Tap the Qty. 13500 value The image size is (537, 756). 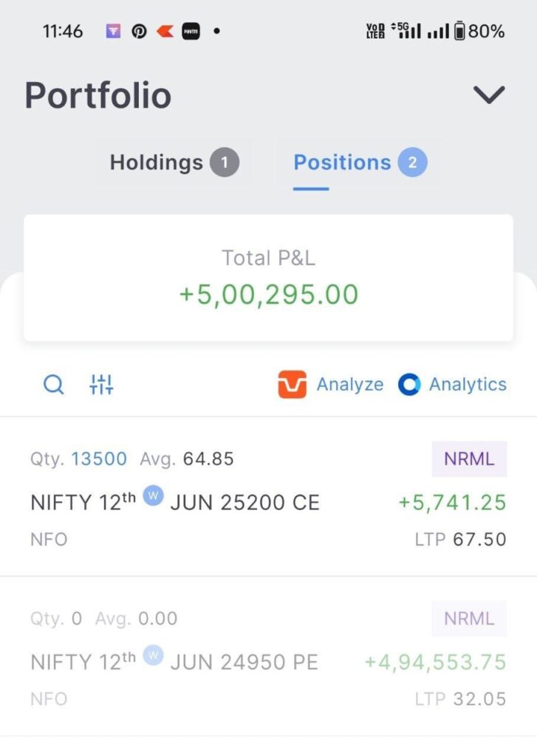pyautogui.click(x=99, y=459)
